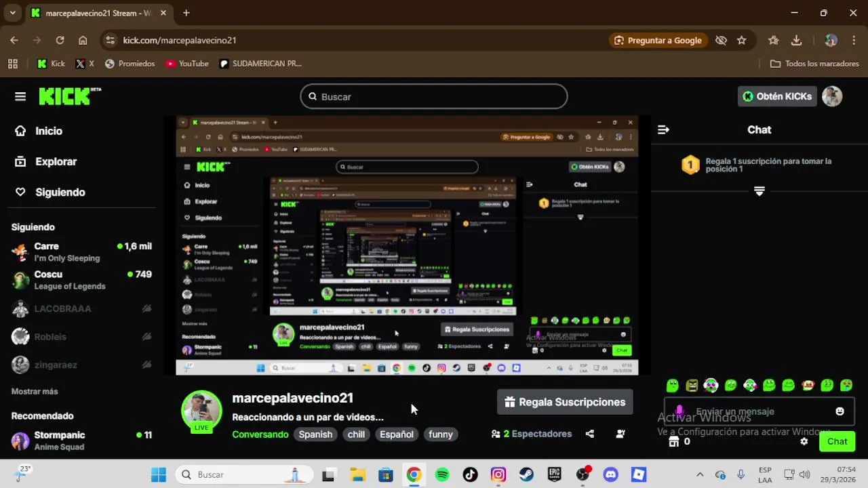This screenshot has height=488, width=868.
Task: Open Instagram from the taskbar
Action: click(x=498, y=474)
